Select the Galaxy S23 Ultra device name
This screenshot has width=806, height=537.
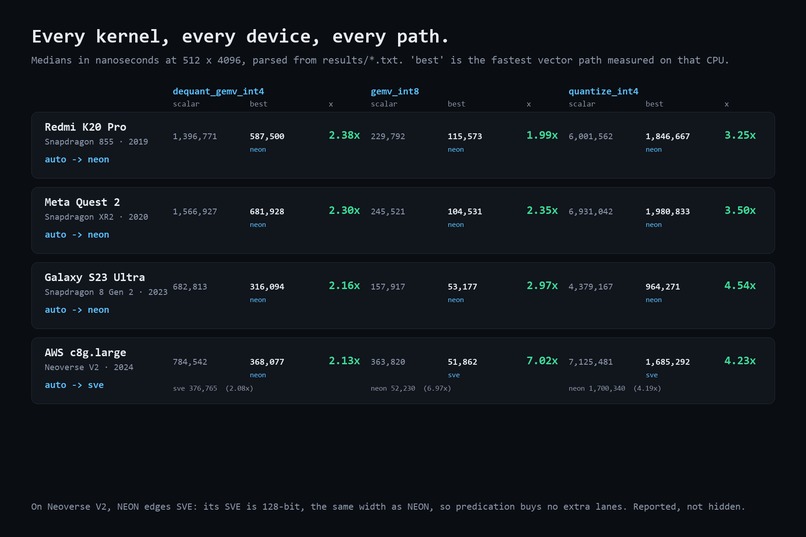95,277
